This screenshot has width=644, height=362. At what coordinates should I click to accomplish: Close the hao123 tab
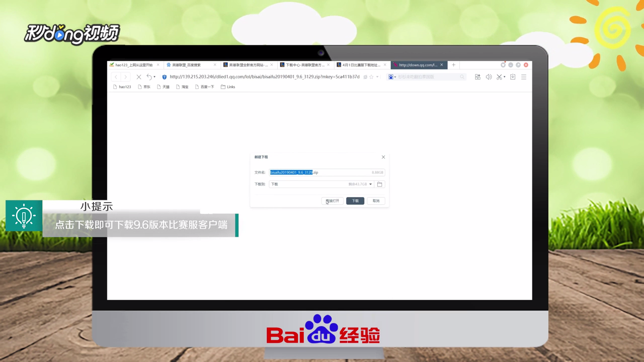click(158, 65)
